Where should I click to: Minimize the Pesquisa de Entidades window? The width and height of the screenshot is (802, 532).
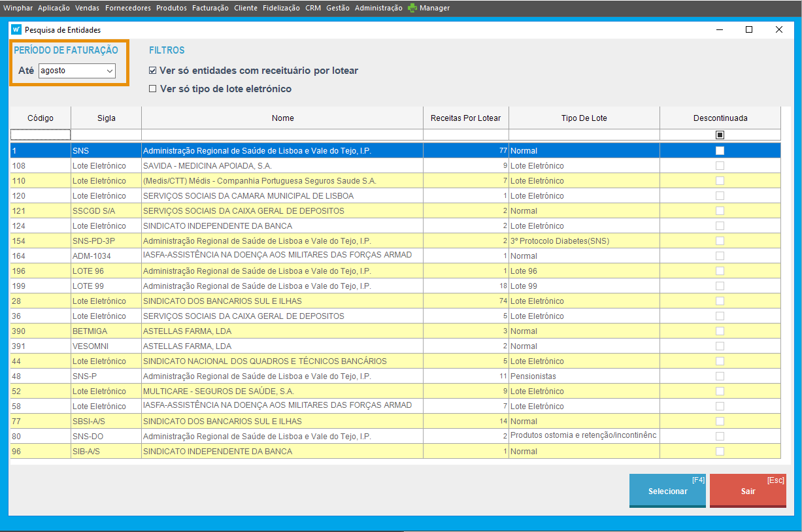[720, 29]
